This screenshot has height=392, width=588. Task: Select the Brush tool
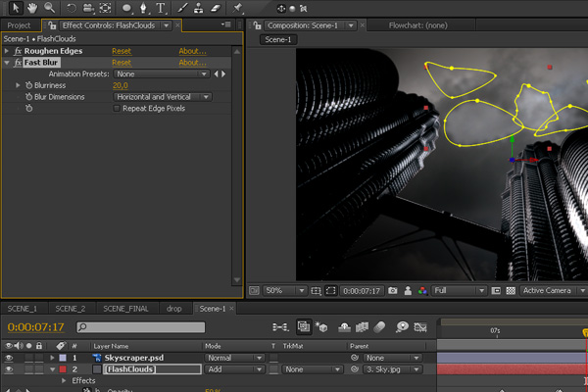click(x=182, y=8)
